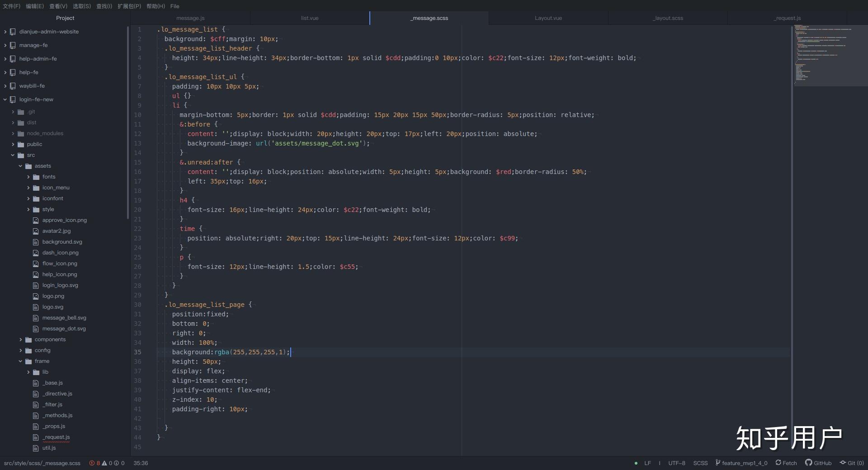Switch to the Layout.vue tab
868x470 pixels.
point(548,18)
